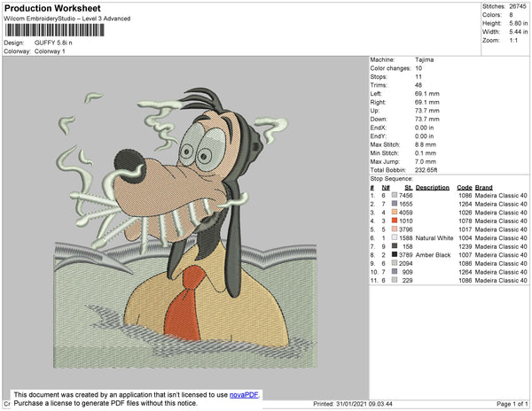Viewport: 532px width, 411px height.
Task: Select the Amber Black description
Action: point(433,255)
